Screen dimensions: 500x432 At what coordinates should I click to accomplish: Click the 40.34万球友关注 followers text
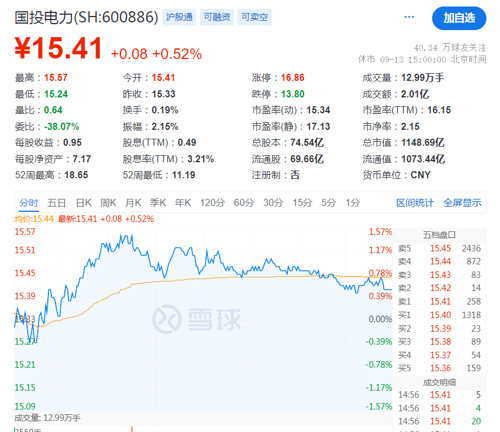pyautogui.click(x=450, y=48)
